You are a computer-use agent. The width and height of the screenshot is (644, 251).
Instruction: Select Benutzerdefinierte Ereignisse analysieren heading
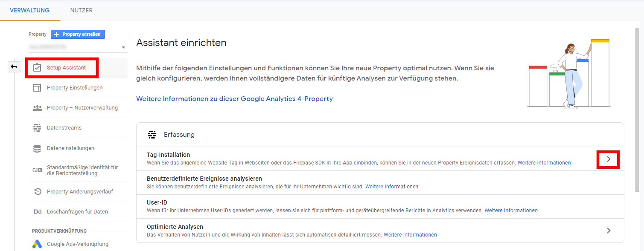tap(204, 179)
